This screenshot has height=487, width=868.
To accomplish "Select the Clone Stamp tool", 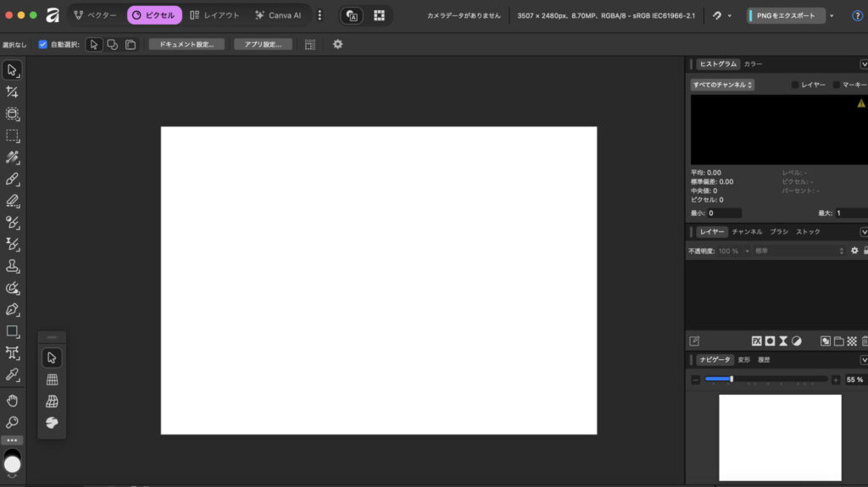I will pos(12,266).
